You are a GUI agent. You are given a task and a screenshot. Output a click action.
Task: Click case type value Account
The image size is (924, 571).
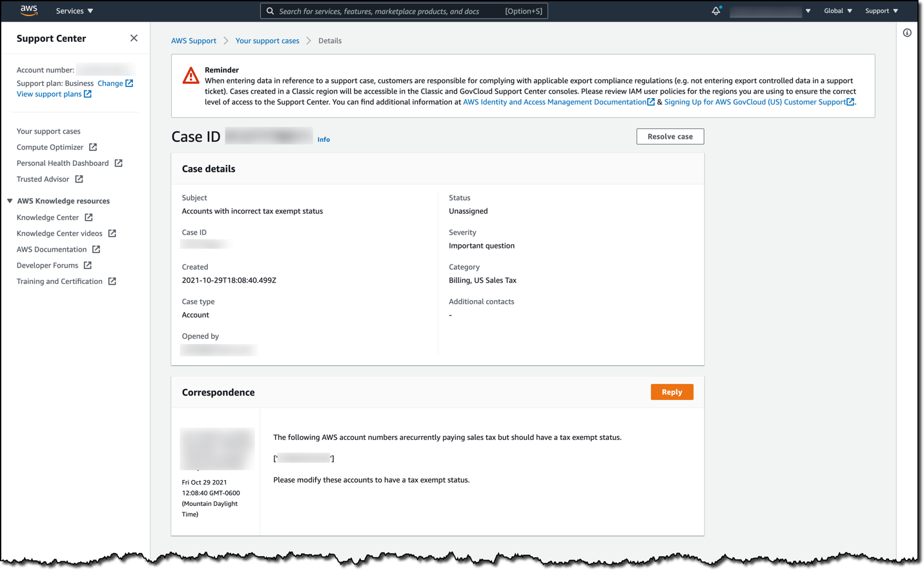(196, 315)
